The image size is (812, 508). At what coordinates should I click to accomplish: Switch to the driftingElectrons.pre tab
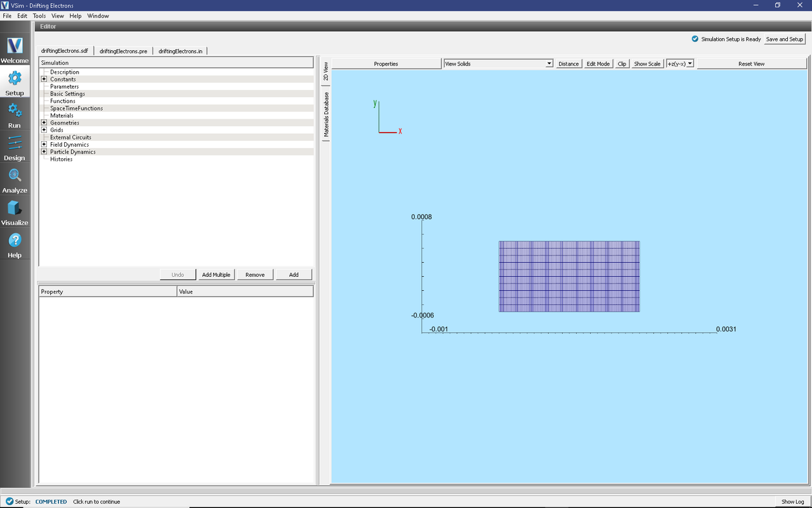123,51
